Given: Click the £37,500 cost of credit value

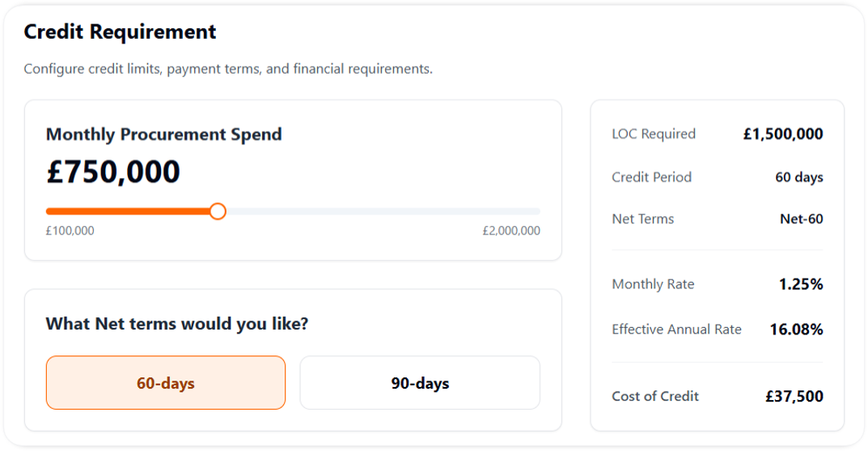Looking at the screenshot, I should click(x=794, y=397).
